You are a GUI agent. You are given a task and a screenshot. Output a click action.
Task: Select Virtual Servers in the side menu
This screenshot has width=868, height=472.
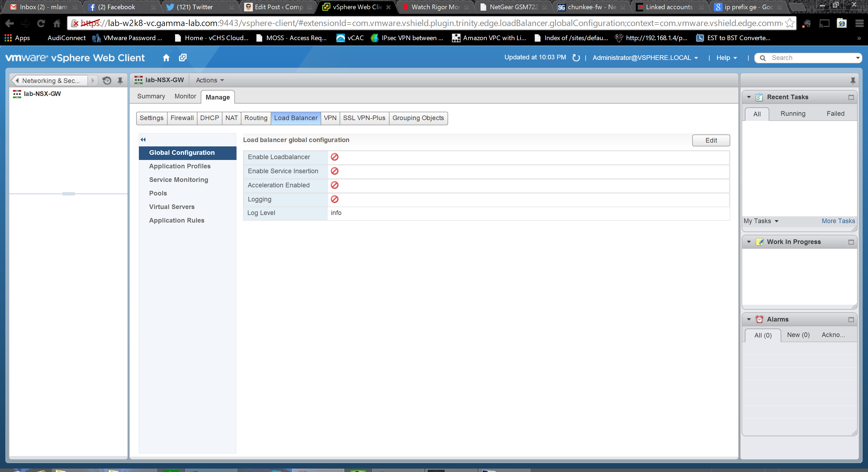(x=171, y=207)
